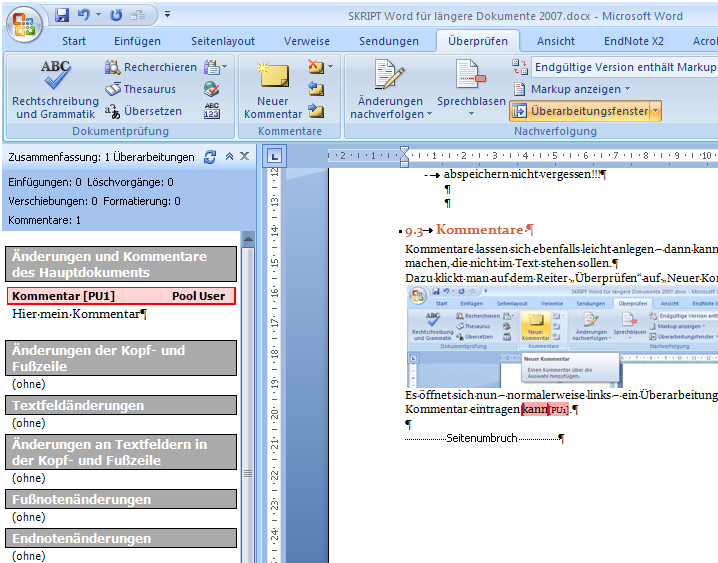Save document via quick access toolbar
The height and width of the screenshot is (563, 718).
pyautogui.click(x=62, y=15)
